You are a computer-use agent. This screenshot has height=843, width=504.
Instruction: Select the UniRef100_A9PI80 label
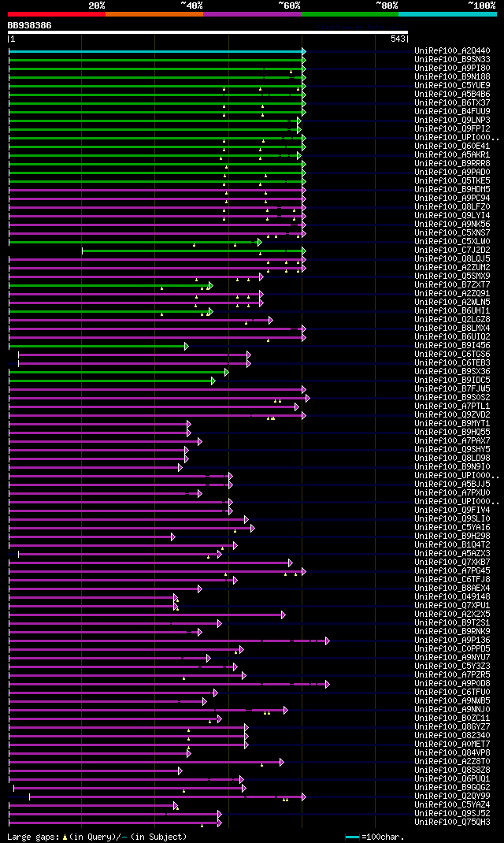point(452,69)
